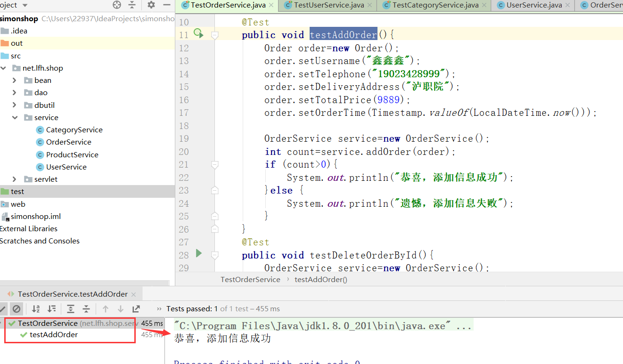The image size is (623, 364).
Task: Expand the bean package
Action: pyautogui.click(x=15, y=81)
